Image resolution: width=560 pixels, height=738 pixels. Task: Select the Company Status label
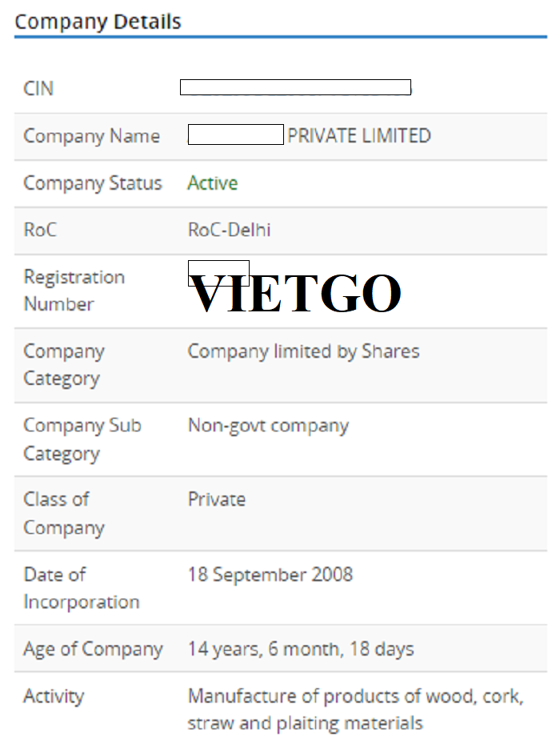coord(93,183)
